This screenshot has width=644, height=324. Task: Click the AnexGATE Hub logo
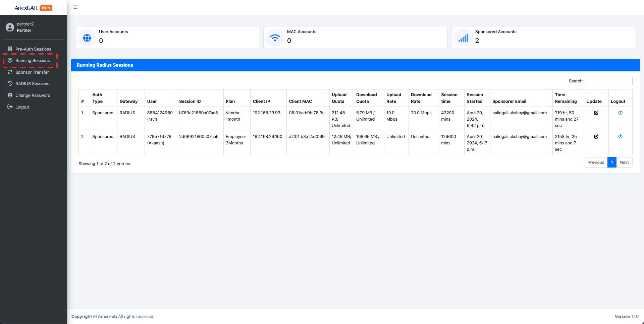coord(33,8)
